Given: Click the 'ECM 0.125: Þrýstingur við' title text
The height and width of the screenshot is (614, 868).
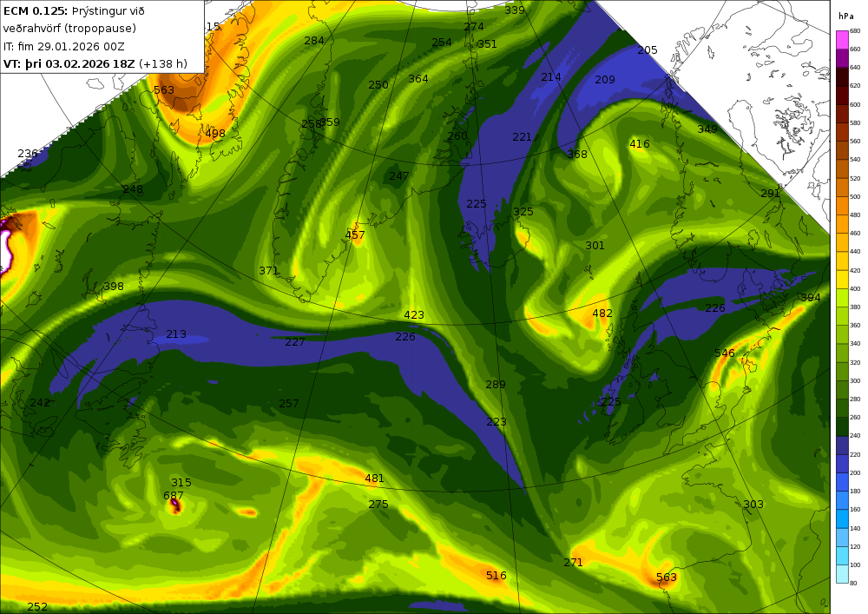Looking at the screenshot, I should point(74,11).
